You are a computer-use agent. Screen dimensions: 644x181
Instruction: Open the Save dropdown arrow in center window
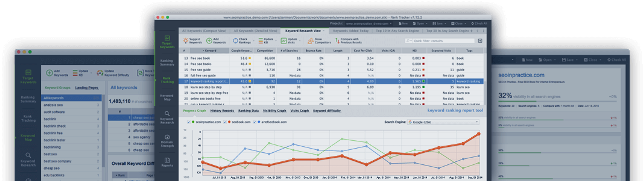click(x=445, y=23)
